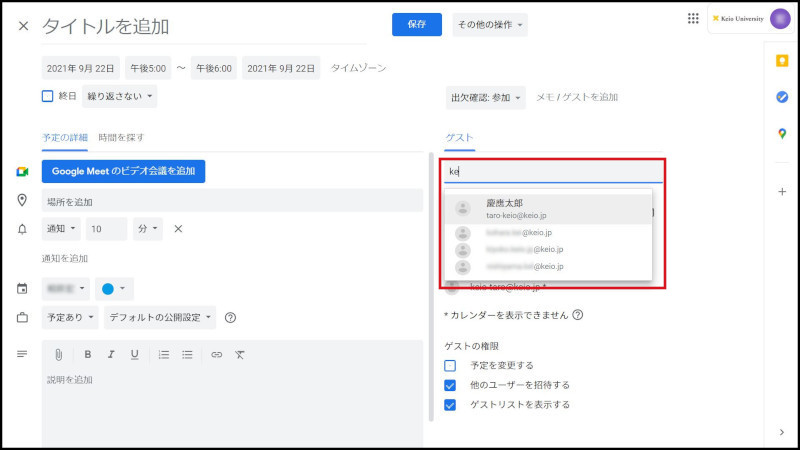The width and height of the screenshot is (800, 450).
Task: Uncheck the ゲストリストを表示する permission
Action: coord(450,405)
